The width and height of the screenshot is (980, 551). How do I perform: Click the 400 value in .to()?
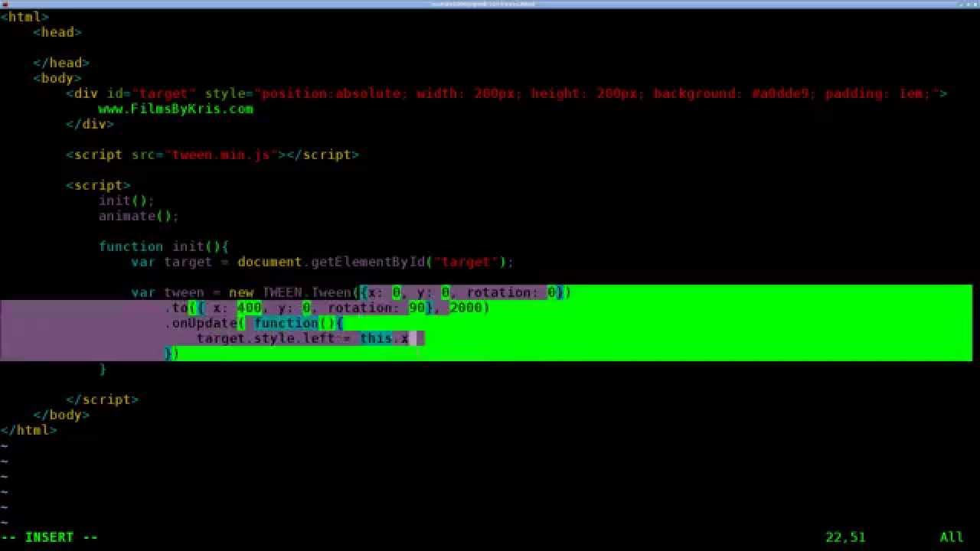[249, 308]
